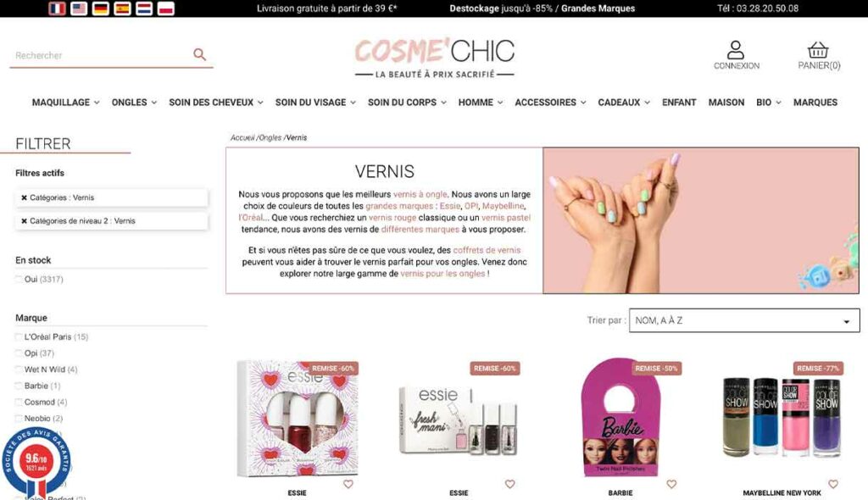
Task: Add Barbie product to wishlist heart
Action: pos(671,484)
